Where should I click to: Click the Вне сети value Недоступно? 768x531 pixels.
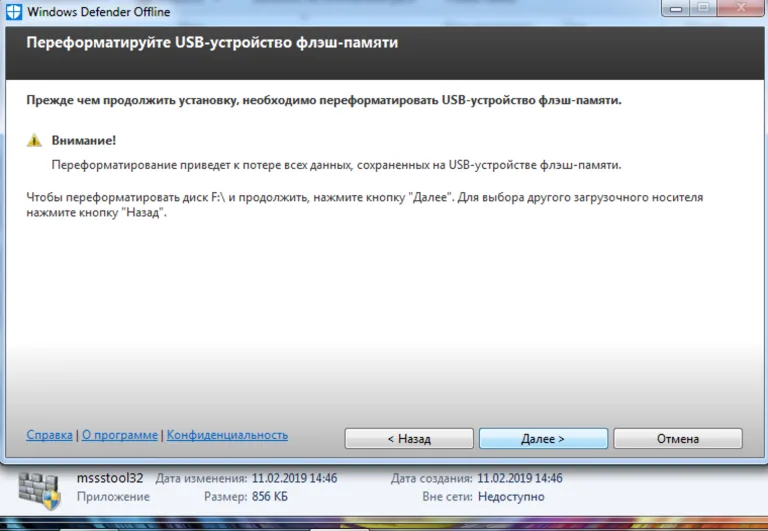[511, 497]
